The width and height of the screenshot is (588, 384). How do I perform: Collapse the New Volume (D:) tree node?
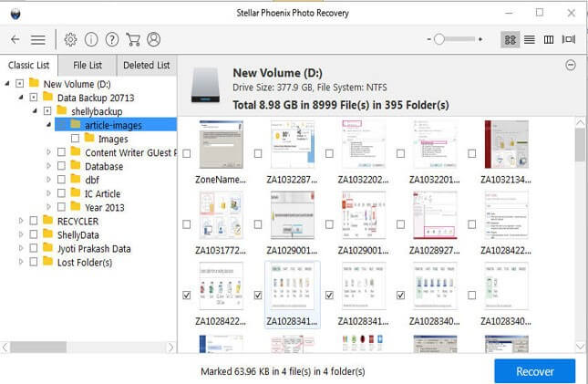[7, 84]
